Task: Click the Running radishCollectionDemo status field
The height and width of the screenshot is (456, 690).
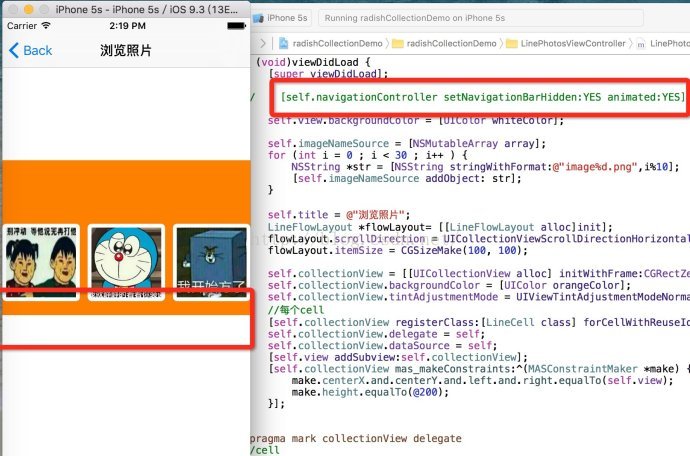Action: click(481, 18)
